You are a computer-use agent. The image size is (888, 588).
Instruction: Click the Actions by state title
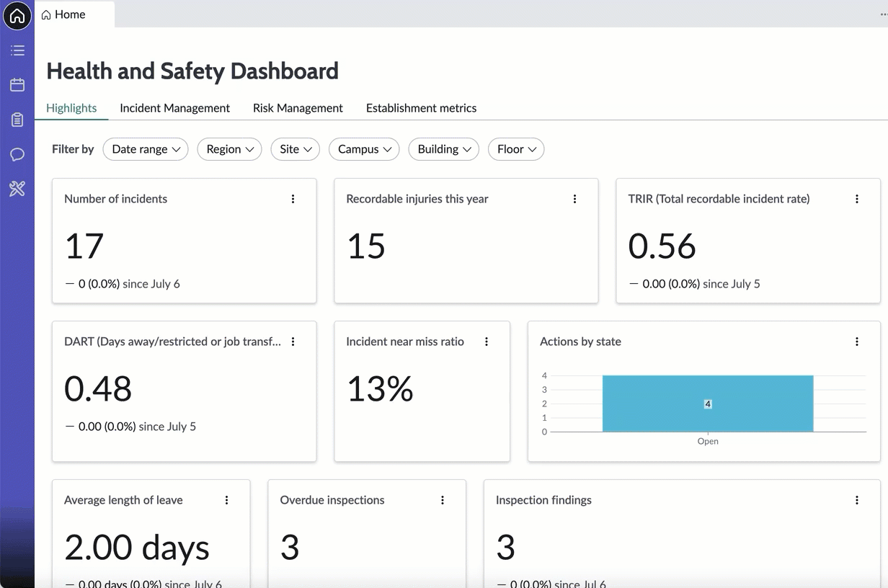(x=580, y=342)
